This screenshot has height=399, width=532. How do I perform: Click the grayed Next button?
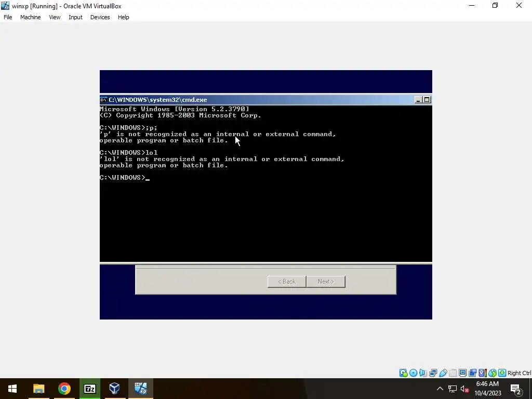326,282
